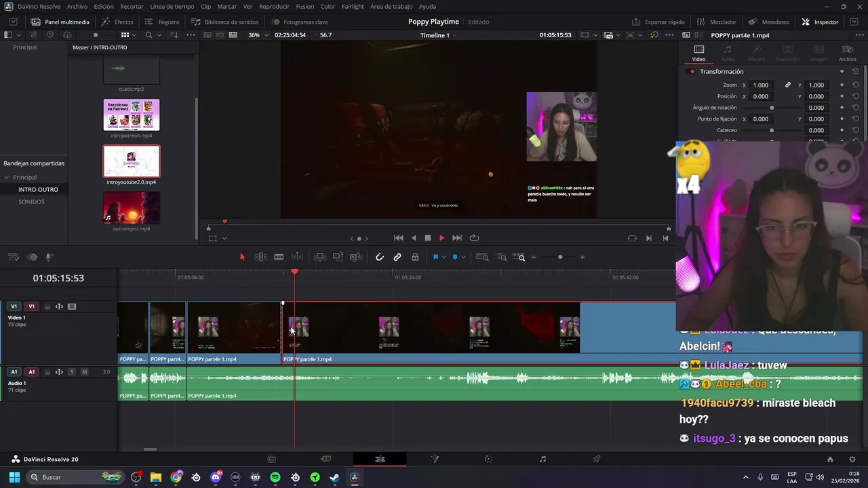
Task: Click the replace clip icon in timeline toolbar
Action: click(356, 257)
